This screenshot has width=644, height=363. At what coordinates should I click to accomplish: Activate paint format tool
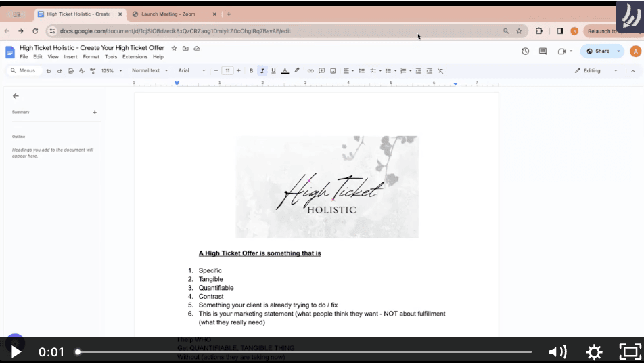tap(93, 71)
